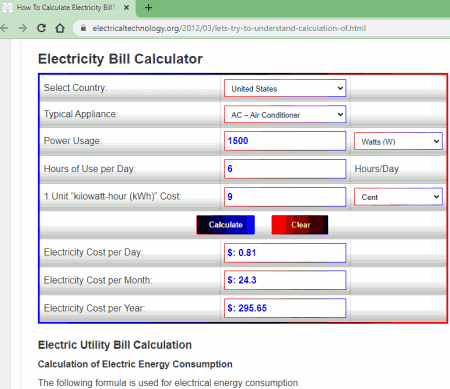
Task: Click the kWh Cost field showing 9
Action: (x=285, y=197)
